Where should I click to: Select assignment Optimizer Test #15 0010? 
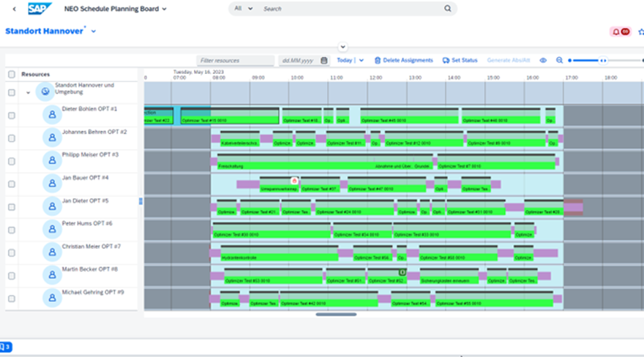coord(230,116)
